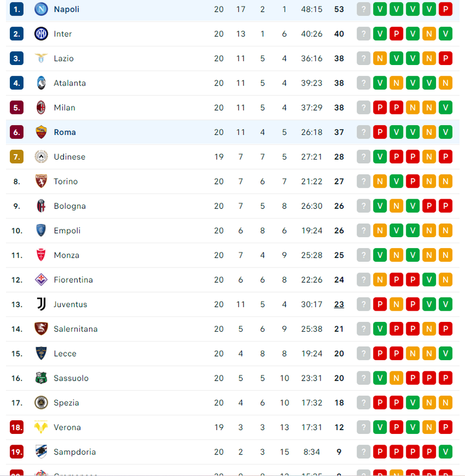Open the Udinese team page link

point(69,157)
